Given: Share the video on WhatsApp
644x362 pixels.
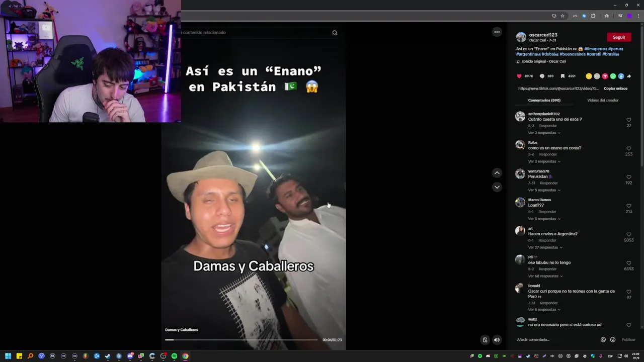Looking at the screenshot, I should pyautogui.click(x=613, y=76).
